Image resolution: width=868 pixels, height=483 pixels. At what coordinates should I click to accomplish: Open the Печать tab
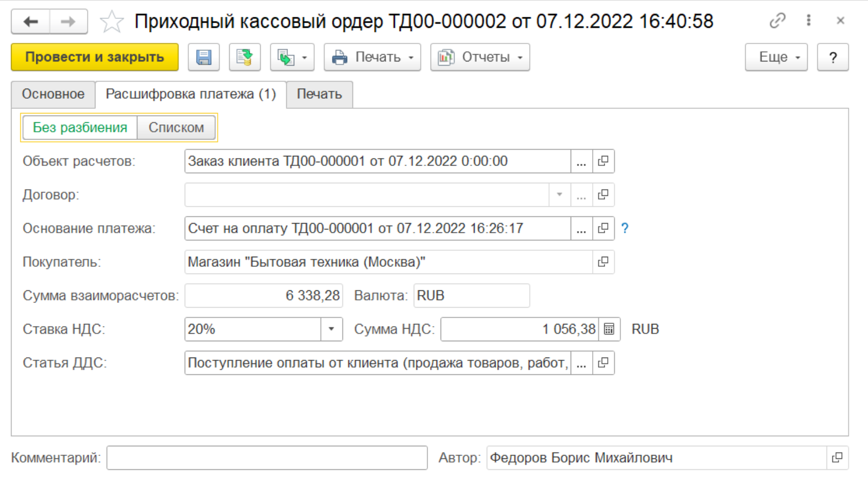319,94
